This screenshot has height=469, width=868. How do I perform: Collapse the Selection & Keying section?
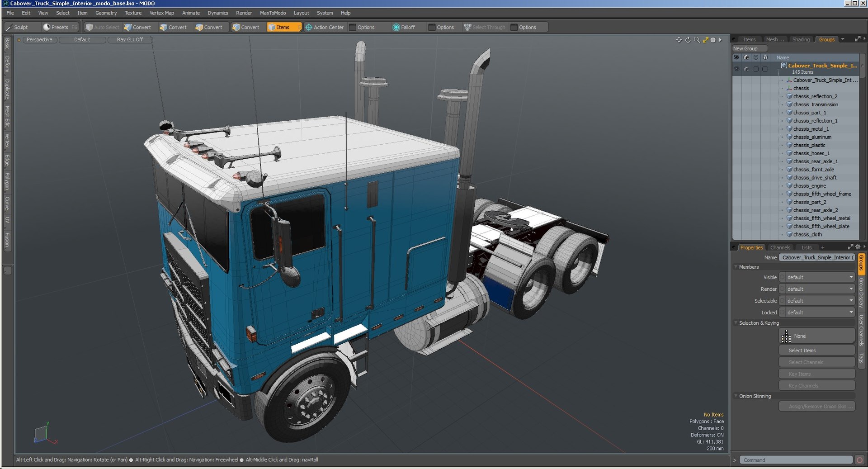736,323
